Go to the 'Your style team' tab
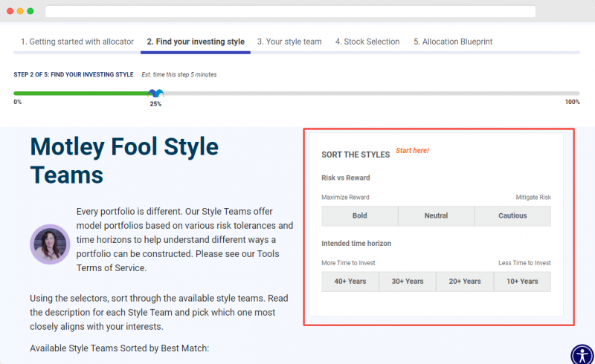The height and width of the screenshot is (364, 595). pos(289,42)
